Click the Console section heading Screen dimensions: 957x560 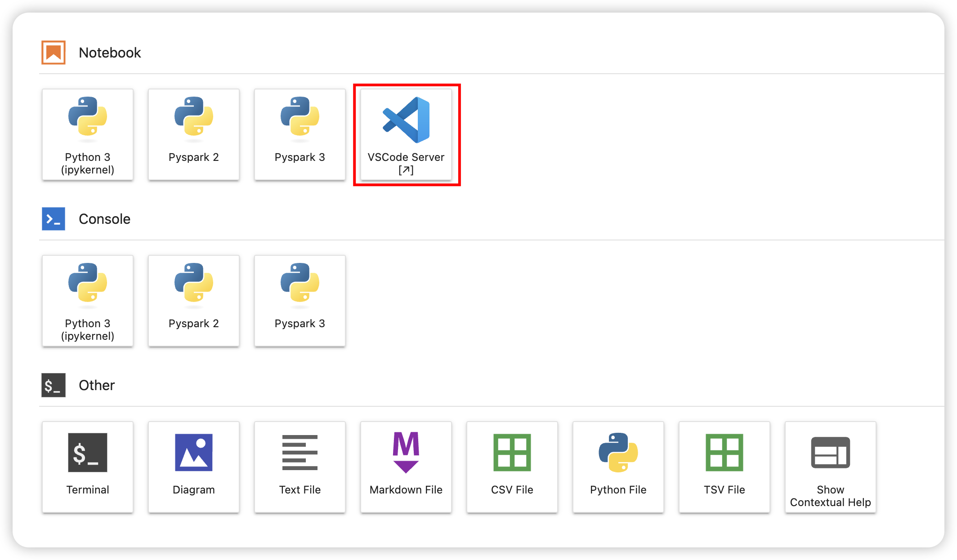(x=104, y=219)
